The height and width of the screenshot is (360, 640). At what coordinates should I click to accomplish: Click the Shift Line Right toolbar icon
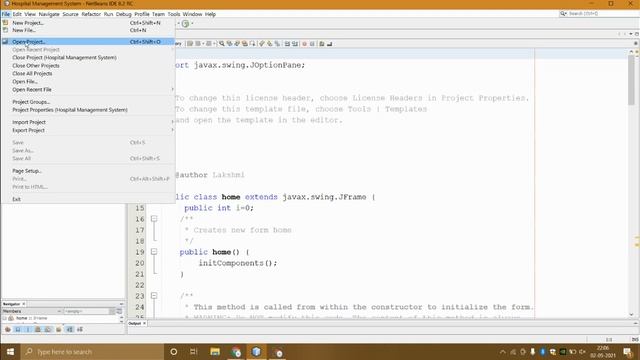pos(295,44)
